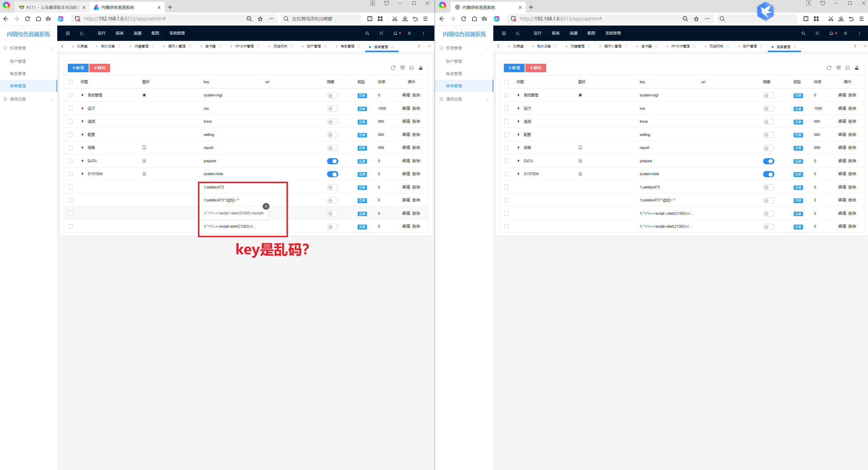
Task: Expand the 报表 tree row in right table
Action: [x=518, y=148]
